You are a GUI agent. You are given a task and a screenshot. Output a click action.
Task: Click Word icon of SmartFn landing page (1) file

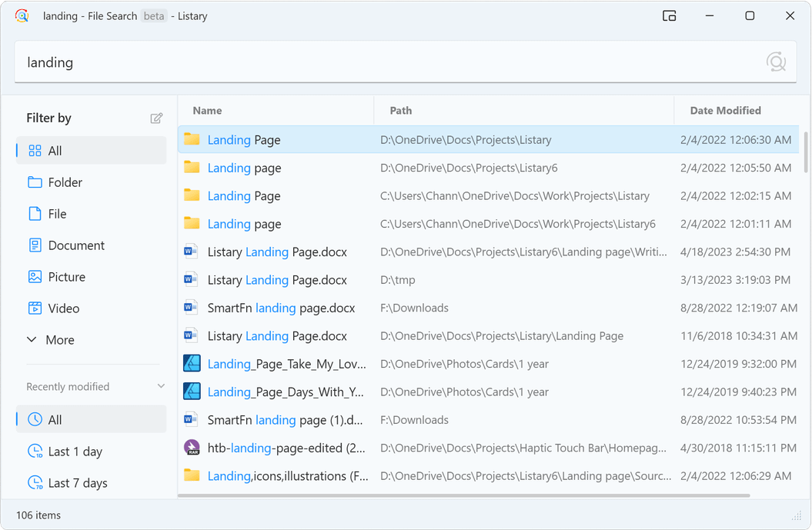pos(191,419)
